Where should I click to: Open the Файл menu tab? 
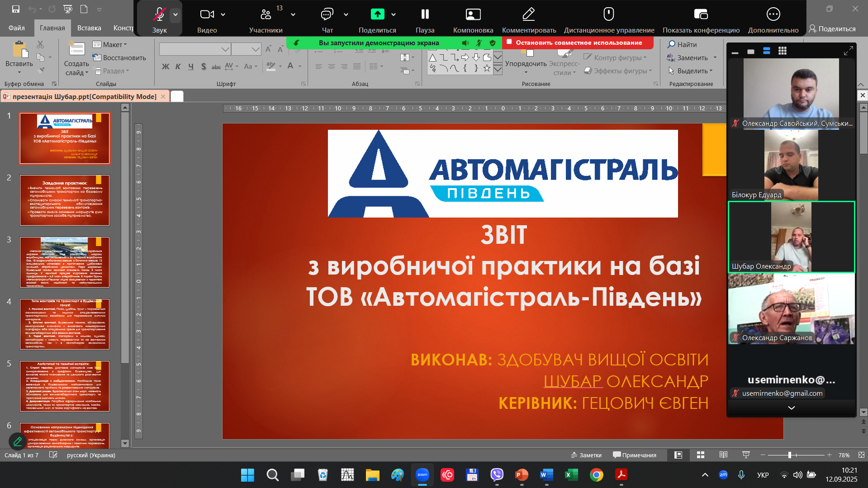click(x=16, y=28)
